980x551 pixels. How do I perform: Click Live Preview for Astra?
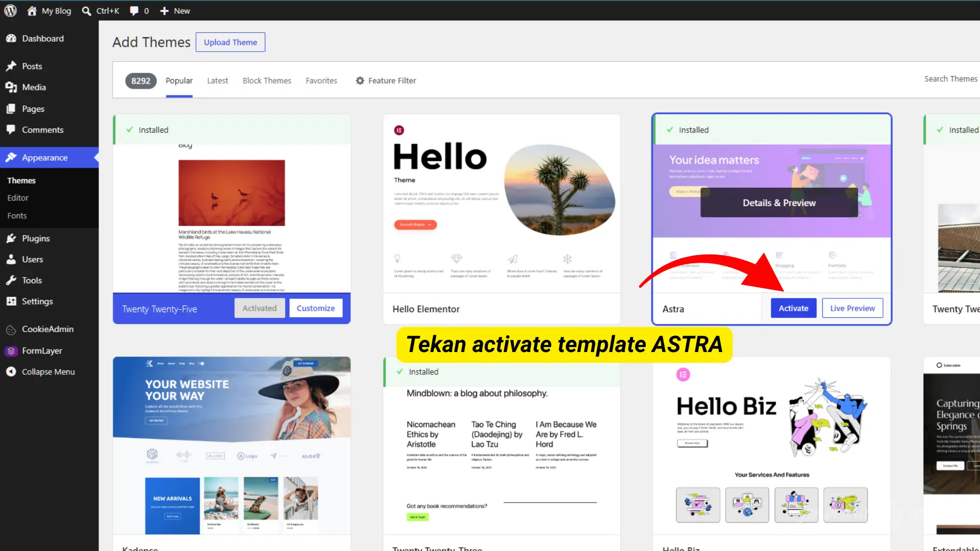[852, 308]
